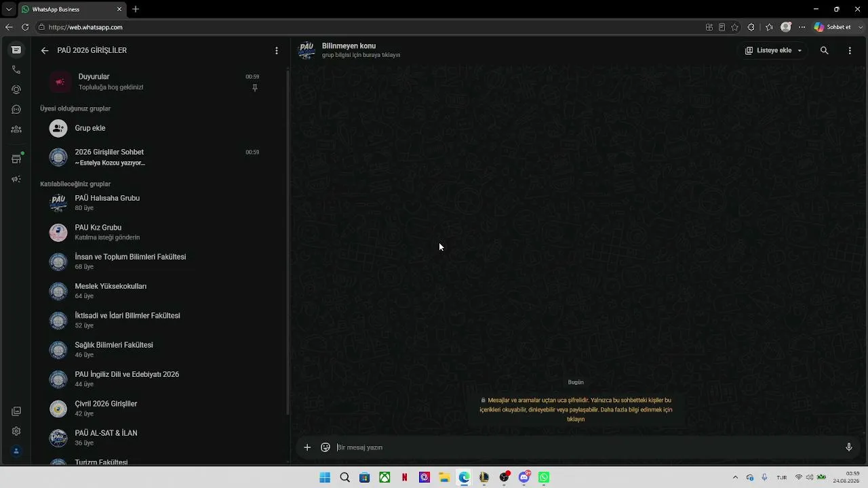Open the Channels icon in the sidebar
The height and width of the screenshot is (488, 868).
click(16, 109)
